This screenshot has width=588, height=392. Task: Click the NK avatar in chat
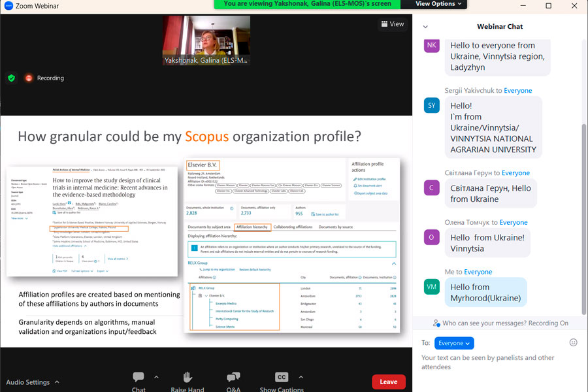(x=432, y=45)
